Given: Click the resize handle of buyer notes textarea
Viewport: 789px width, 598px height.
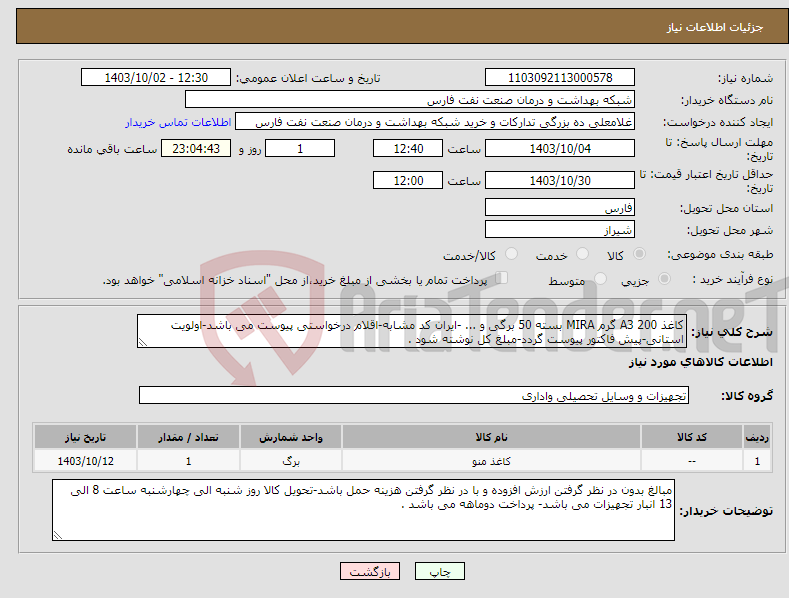Looking at the screenshot, I should click(x=58, y=535).
